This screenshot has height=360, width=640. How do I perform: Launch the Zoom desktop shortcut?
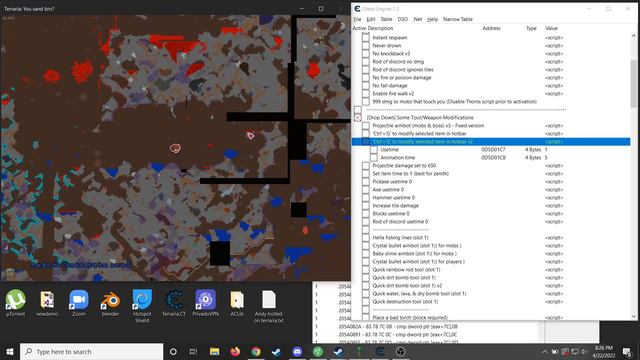tap(79, 303)
